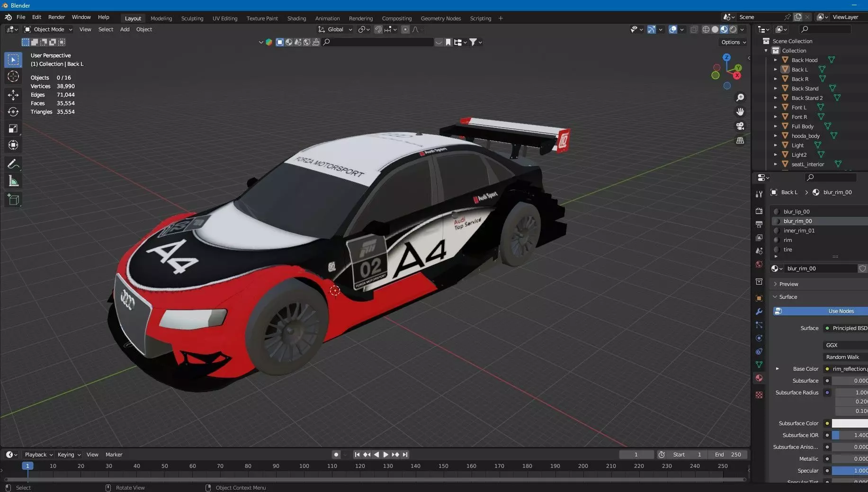The height and width of the screenshot is (492, 868).
Task: Select the Scale tool
Action: tap(13, 128)
